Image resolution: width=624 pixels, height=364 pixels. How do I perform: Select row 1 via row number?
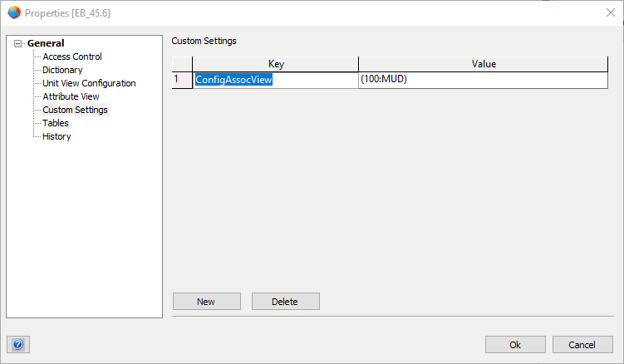pos(182,80)
